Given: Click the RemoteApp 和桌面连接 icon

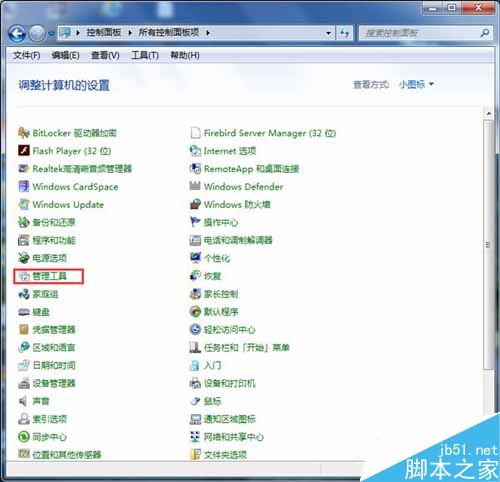Looking at the screenshot, I should point(195,169).
